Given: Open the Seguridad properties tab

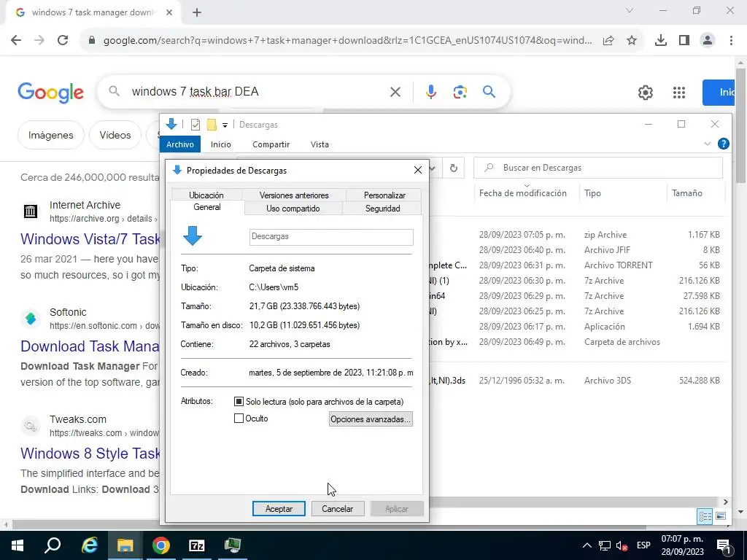Looking at the screenshot, I should click(x=382, y=208).
